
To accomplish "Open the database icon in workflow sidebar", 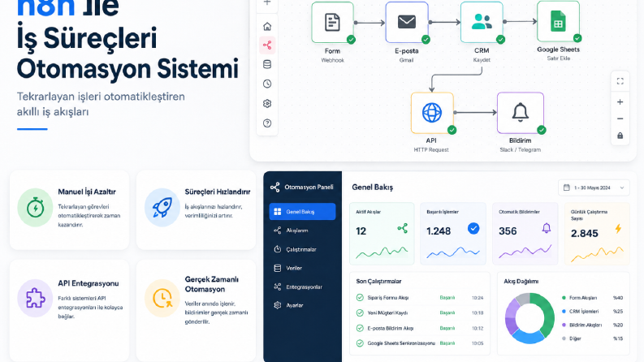I will pos(267,64).
